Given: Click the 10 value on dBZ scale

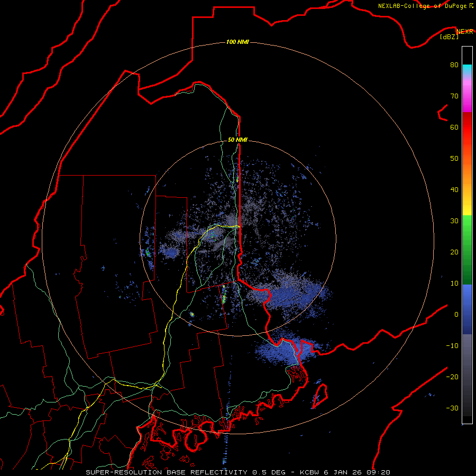Looking at the screenshot, I should tap(454, 283).
